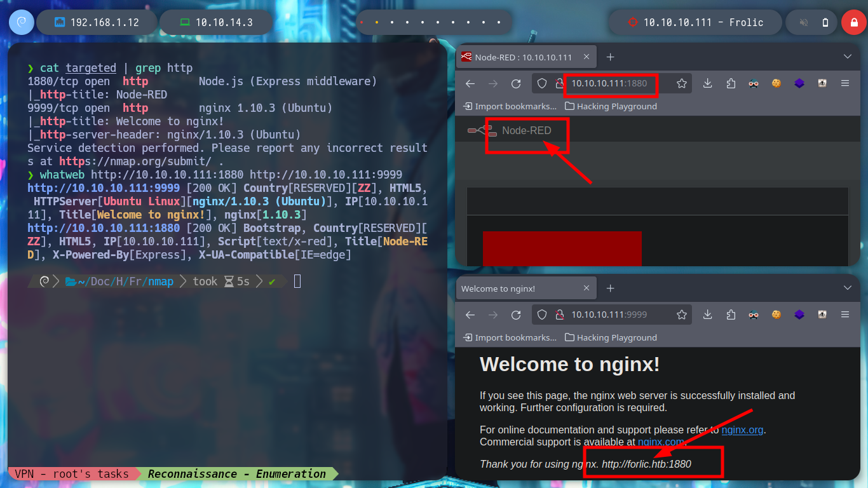Click the cookie extension icon in the nginx window
The width and height of the screenshot is (868, 488).
(776, 315)
